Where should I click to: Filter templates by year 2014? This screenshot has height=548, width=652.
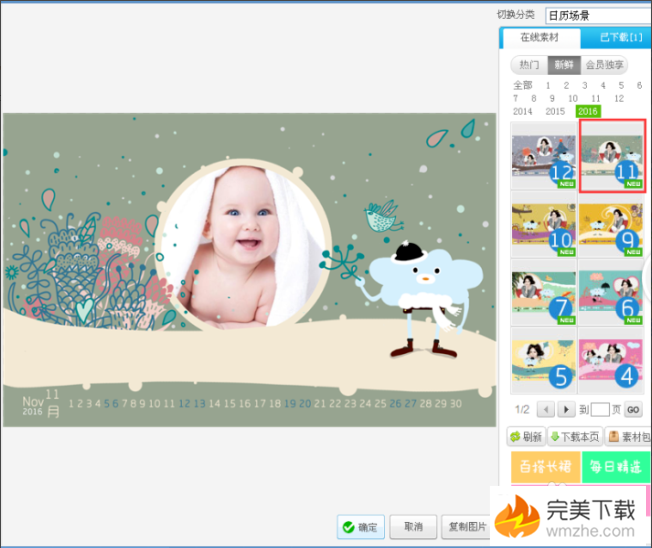pyautogui.click(x=523, y=111)
